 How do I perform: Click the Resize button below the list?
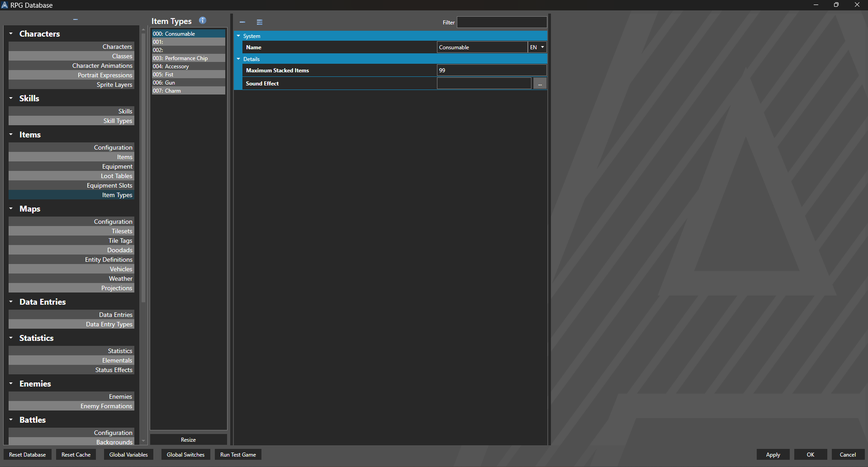click(x=188, y=439)
